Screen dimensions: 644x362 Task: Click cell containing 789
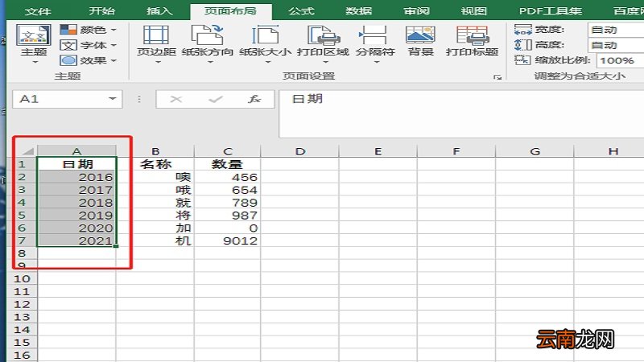point(228,203)
